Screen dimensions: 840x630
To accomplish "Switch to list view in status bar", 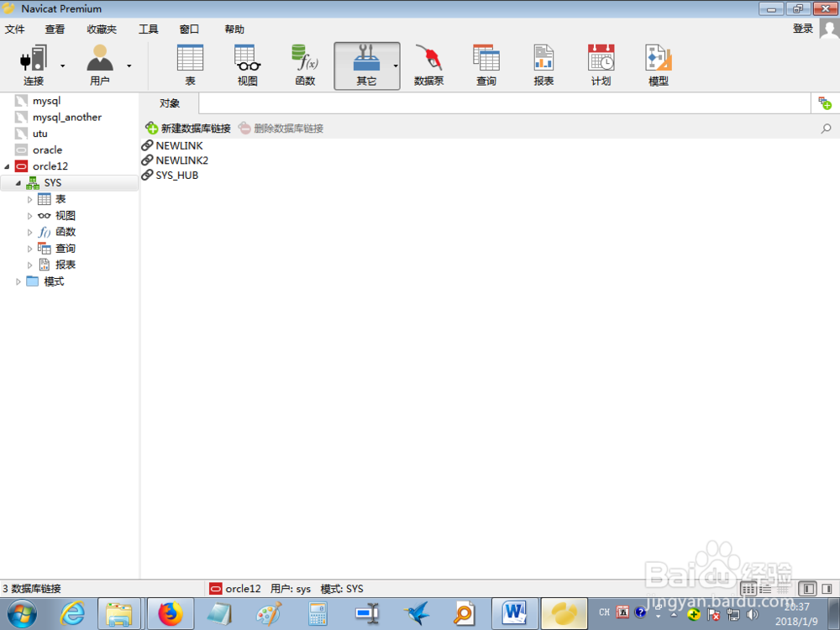I will coord(765,590).
